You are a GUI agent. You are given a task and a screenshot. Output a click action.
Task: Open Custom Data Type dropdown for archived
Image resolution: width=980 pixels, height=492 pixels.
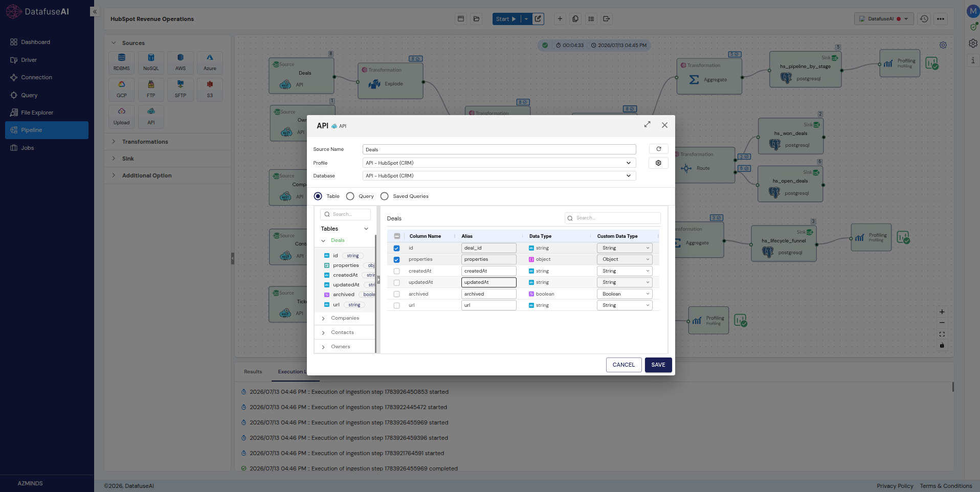tap(625, 294)
